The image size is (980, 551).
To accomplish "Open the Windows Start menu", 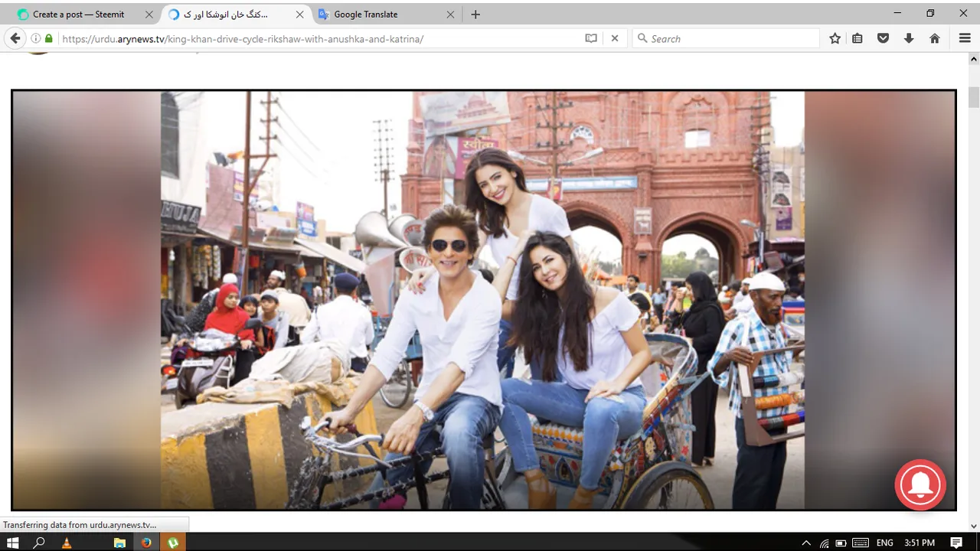I will pos(13,543).
